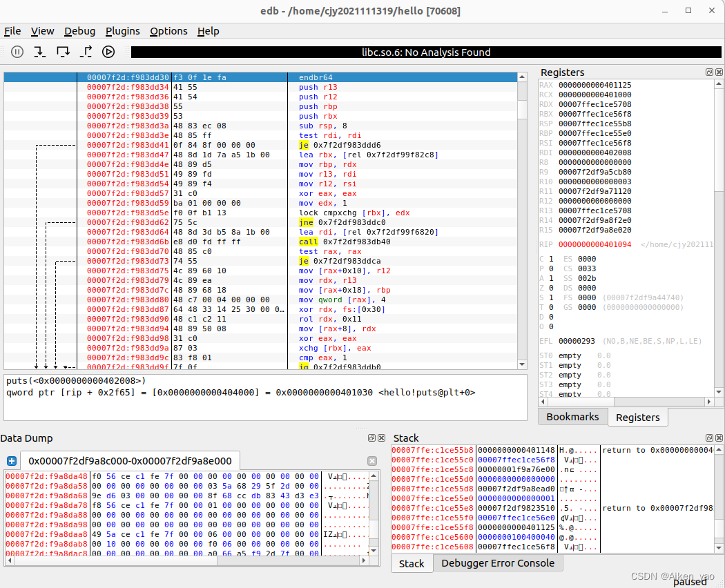The height and width of the screenshot is (588, 725).
Task: Click data dump address 00007f2d:f9a8daa8
Action: (46, 534)
